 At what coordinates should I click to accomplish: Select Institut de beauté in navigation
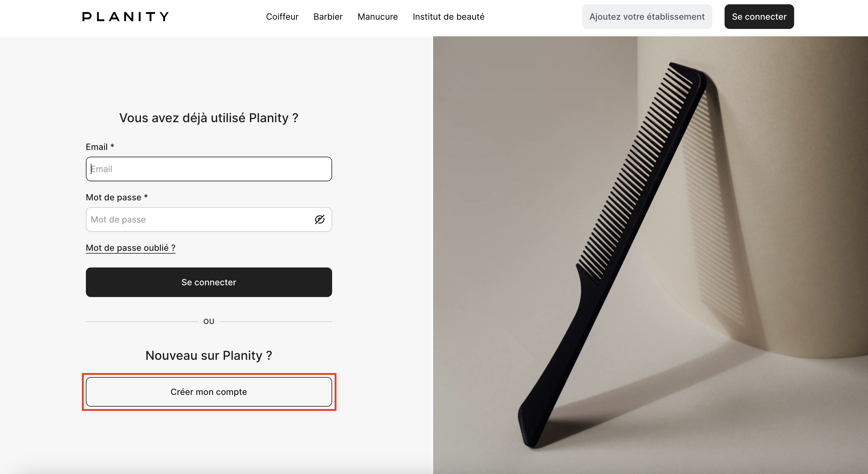point(448,17)
